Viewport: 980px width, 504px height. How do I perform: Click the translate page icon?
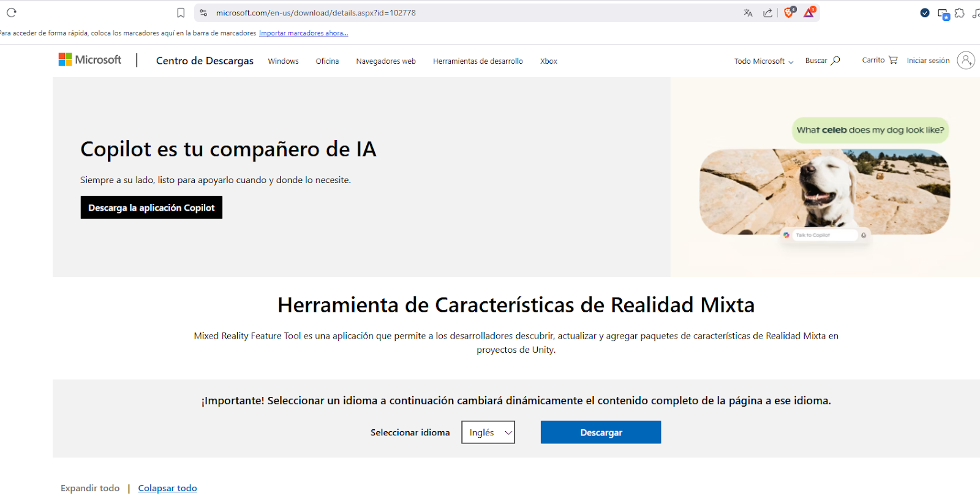748,13
